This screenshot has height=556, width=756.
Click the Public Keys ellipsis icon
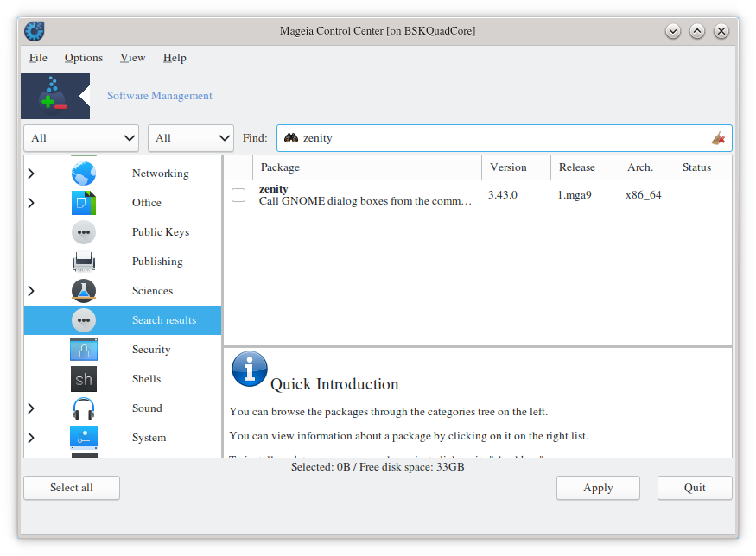pyautogui.click(x=84, y=232)
